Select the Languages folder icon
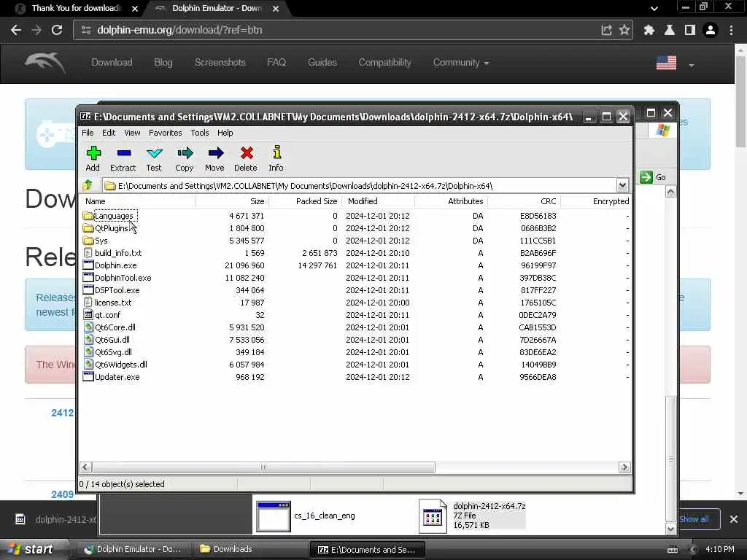Screen dimensions: 747x560 [x=88, y=216]
